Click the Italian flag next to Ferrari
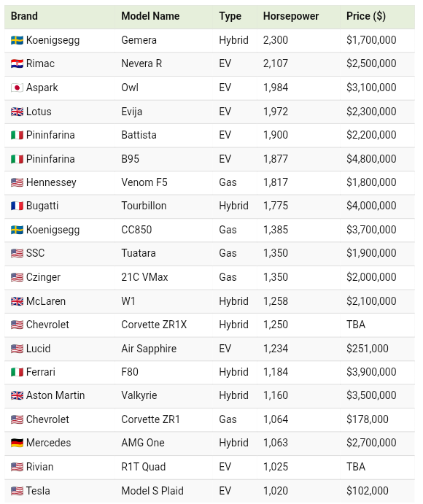 [17, 372]
